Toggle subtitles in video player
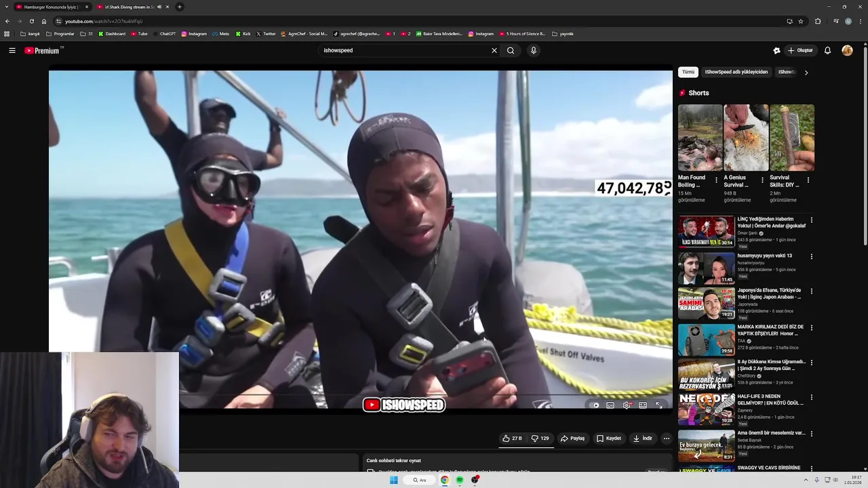The width and height of the screenshot is (868, 488). click(610, 405)
